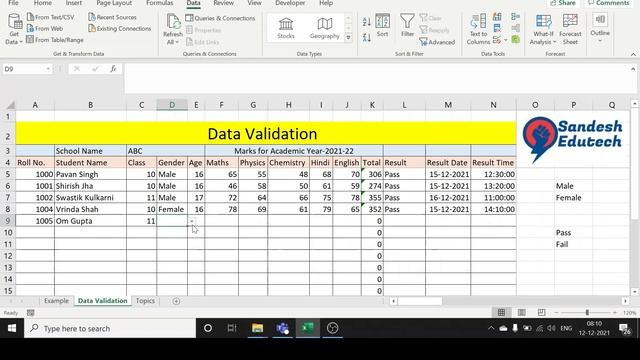Select Normal view in status bar
Viewport: 640px width, 360px height.
pyautogui.click(x=501, y=312)
